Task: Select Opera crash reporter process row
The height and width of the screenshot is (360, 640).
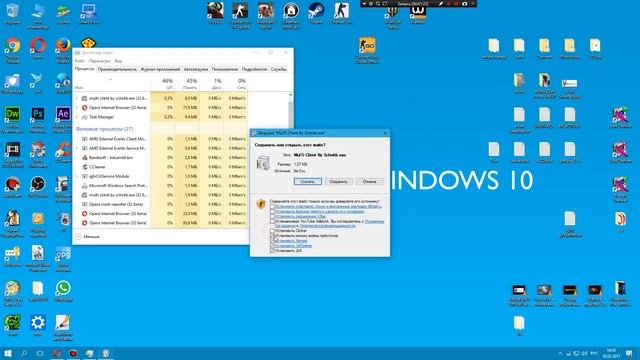Action: click(x=161, y=204)
